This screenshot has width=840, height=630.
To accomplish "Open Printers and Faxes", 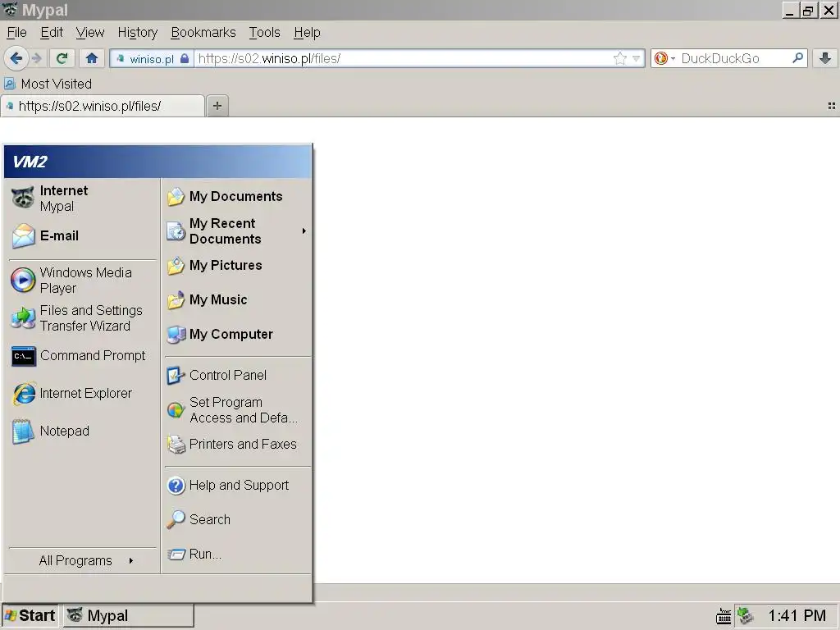I will pyautogui.click(x=236, y=444).
